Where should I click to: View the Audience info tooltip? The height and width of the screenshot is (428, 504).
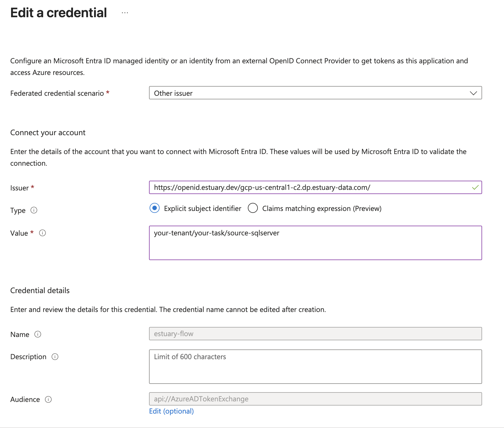click(49, 400)
